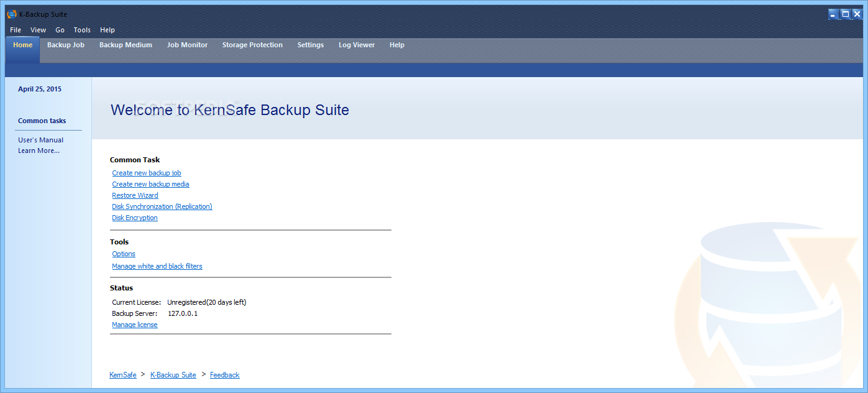Viewport: 868px width, 393px height.
Task: Click the Welcome to KernSafe Backup Suite heading
Action: [x=230, y=110]
